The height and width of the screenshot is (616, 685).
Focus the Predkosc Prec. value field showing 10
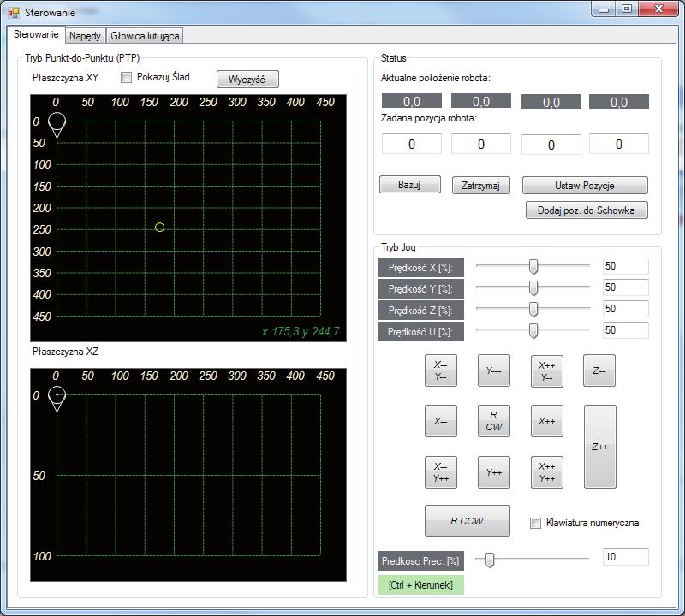point(626,557)
